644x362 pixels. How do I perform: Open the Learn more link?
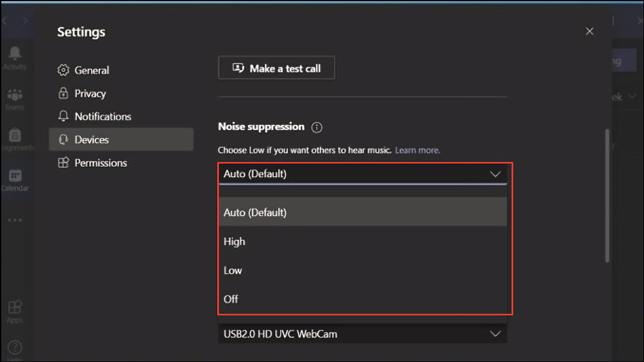(x=417, y=150)
